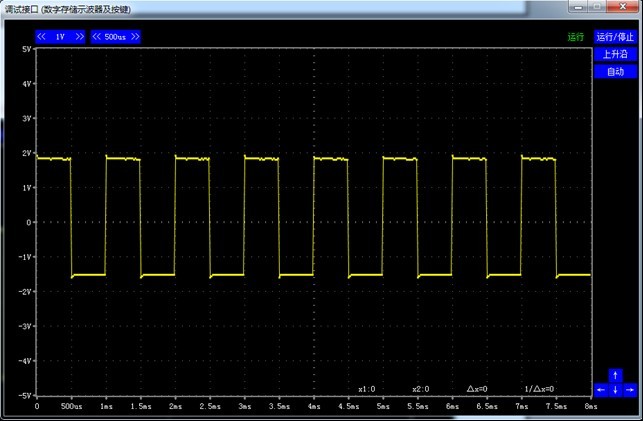643x421 pixels.
Task: Toggle the 自动 auto trigger mode
Action: [615, 71]
